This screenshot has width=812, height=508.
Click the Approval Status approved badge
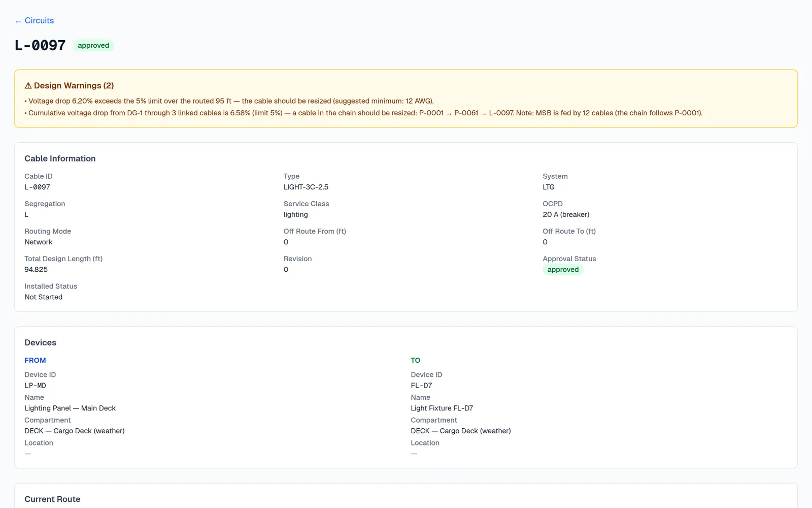pos(563,270)
